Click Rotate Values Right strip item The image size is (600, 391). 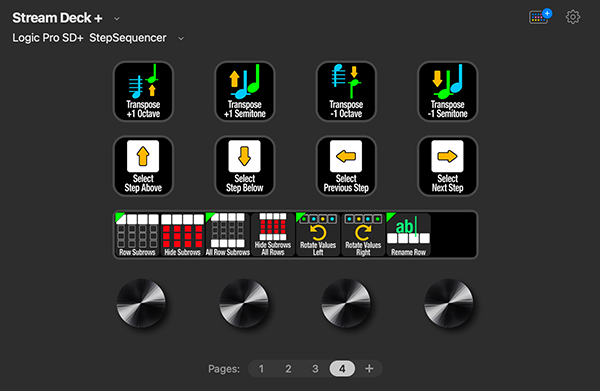[x=363, y=235]
